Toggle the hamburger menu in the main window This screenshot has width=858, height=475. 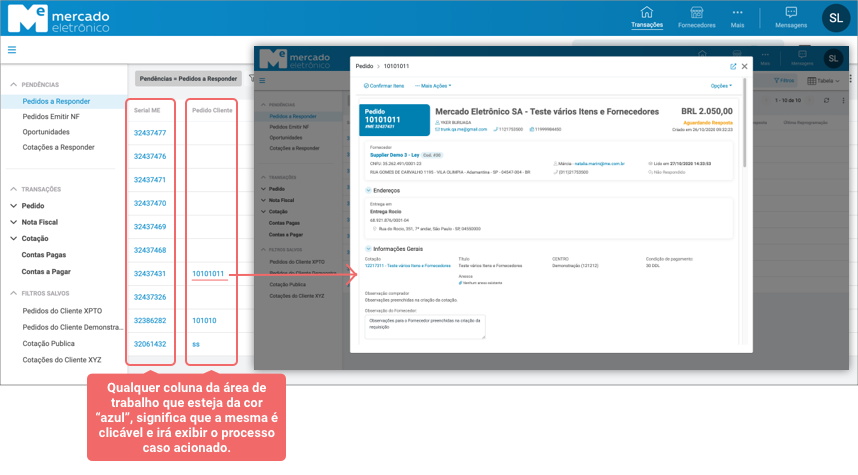coord(12,50)
